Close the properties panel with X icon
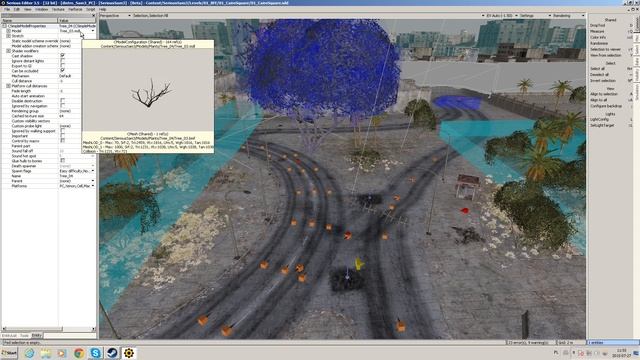Screen dimensions: 640x360 click(93, 16)
